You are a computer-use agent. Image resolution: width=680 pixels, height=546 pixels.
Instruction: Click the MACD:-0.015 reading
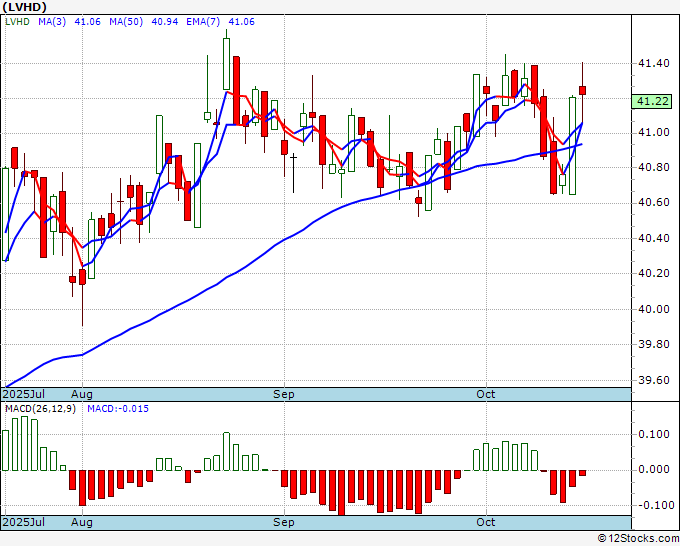pos(118,409)
